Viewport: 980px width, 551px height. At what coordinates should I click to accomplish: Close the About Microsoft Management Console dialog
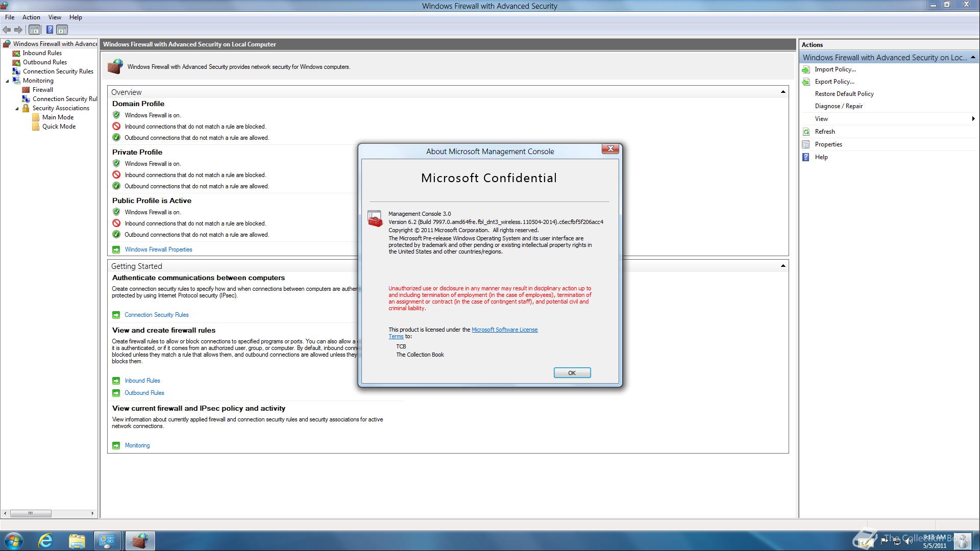tap(610, 149)
